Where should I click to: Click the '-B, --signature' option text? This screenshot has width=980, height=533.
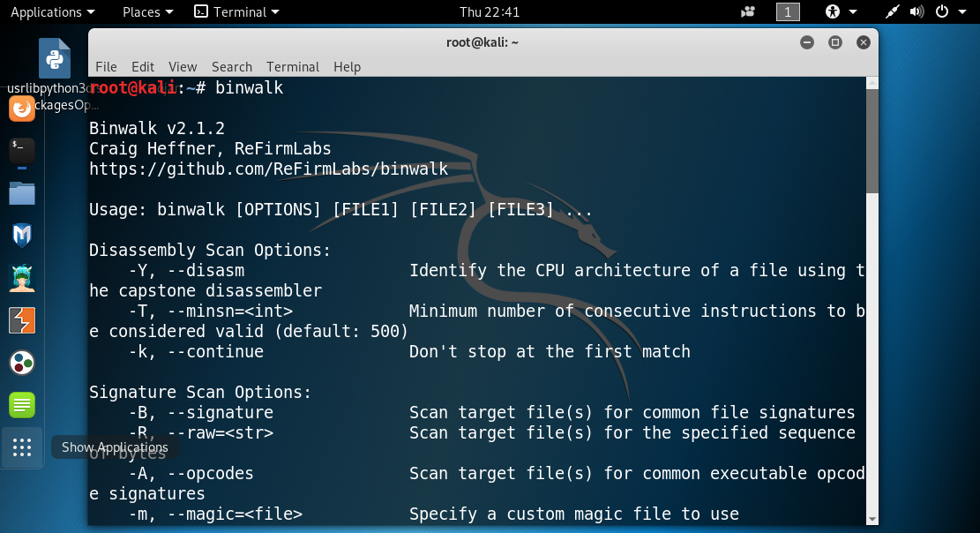click(200, 412)
